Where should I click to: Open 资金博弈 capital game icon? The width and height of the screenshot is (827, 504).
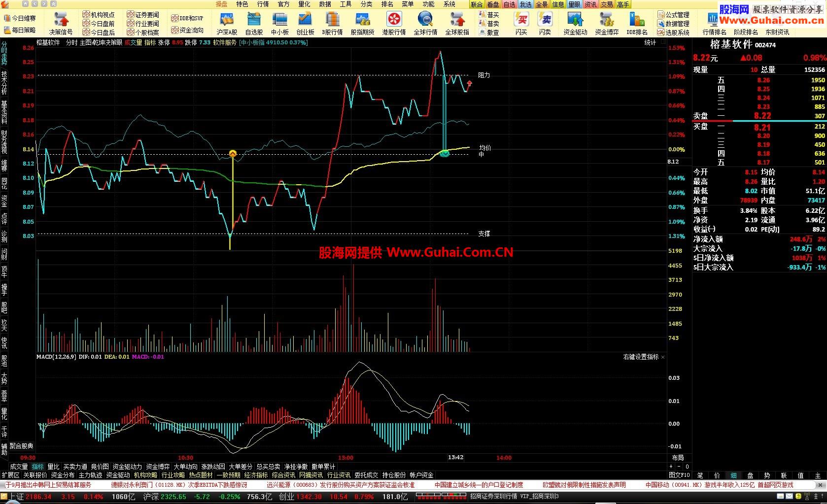pyautogui.click(x=607, y=23)
